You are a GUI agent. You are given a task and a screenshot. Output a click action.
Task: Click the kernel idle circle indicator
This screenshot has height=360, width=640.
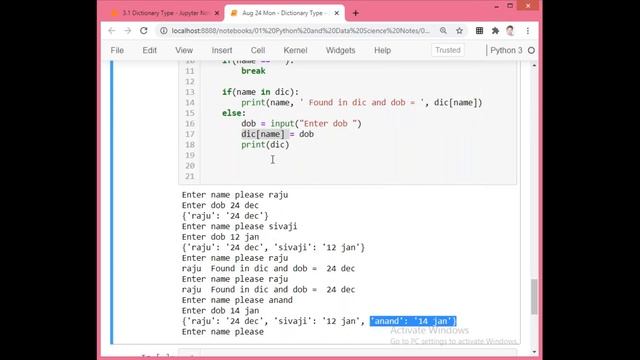[x=531, y=51]
